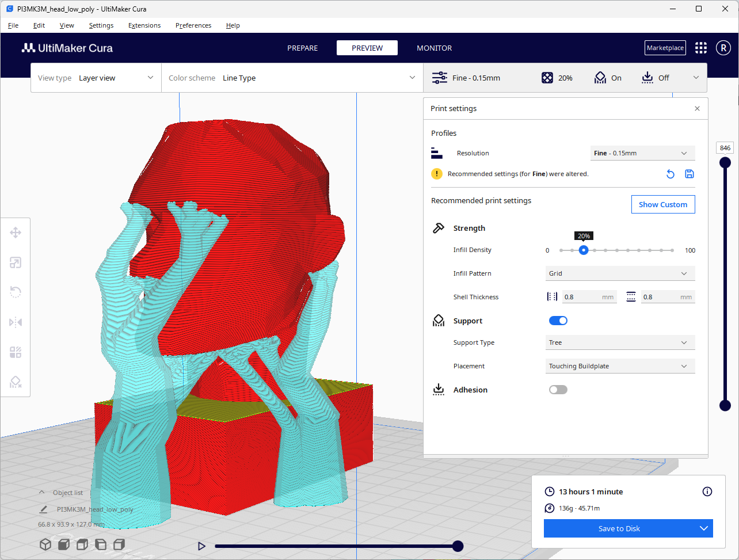Open the Extensions menu
Image resolution: width=739 pixels, height=560 pixels.
pos(144,25)
